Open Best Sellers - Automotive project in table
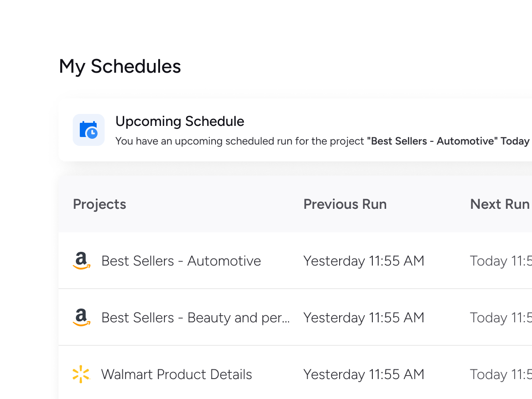This screenshot has height=399, width=532. 181,261
